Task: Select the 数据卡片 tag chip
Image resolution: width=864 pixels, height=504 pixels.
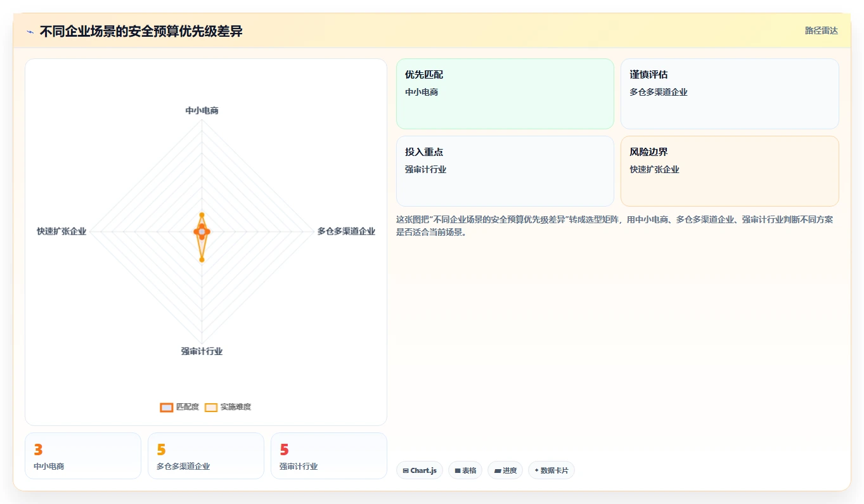Action: click(x=551, y=470)
